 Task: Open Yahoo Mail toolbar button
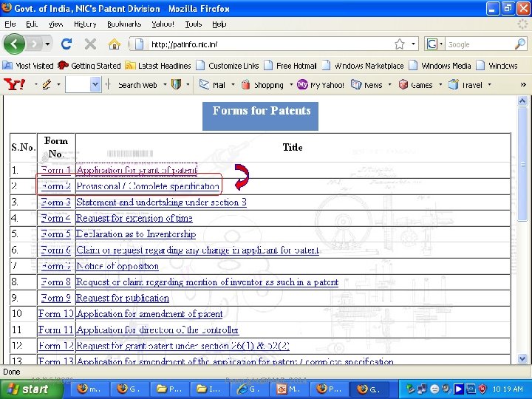point(212,84)
